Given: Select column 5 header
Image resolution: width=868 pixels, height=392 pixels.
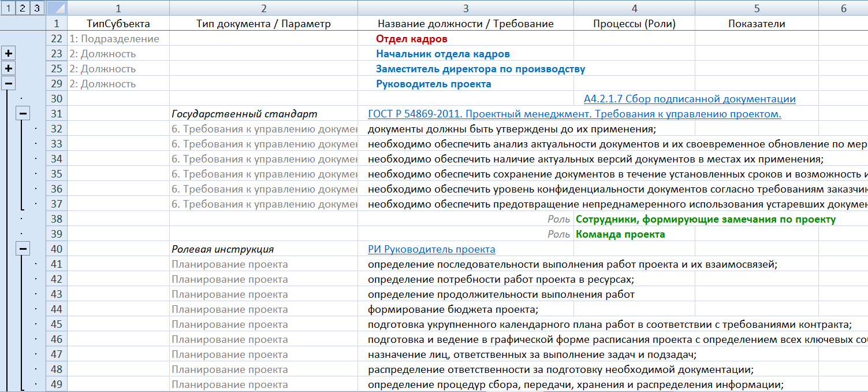Looking at the screenshot, I should tap(757, 8).
